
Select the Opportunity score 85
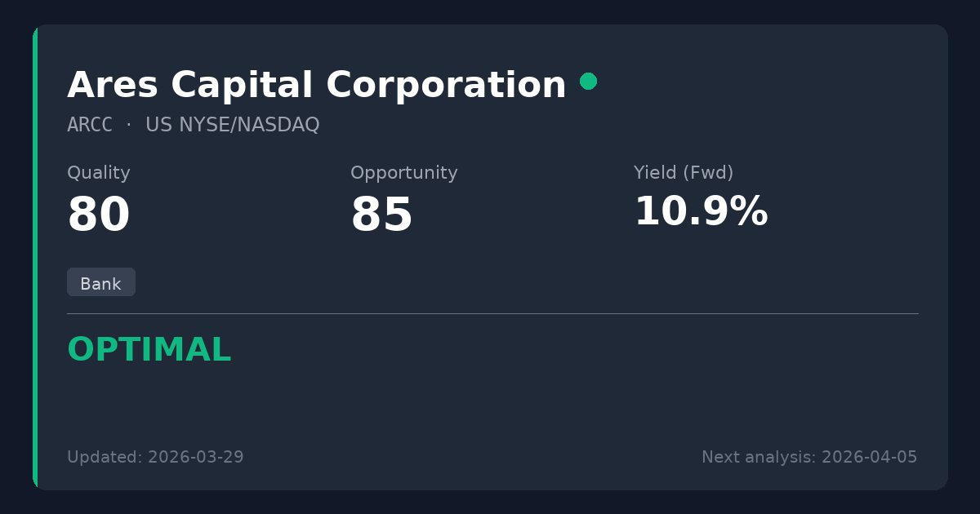coord(381,215)
